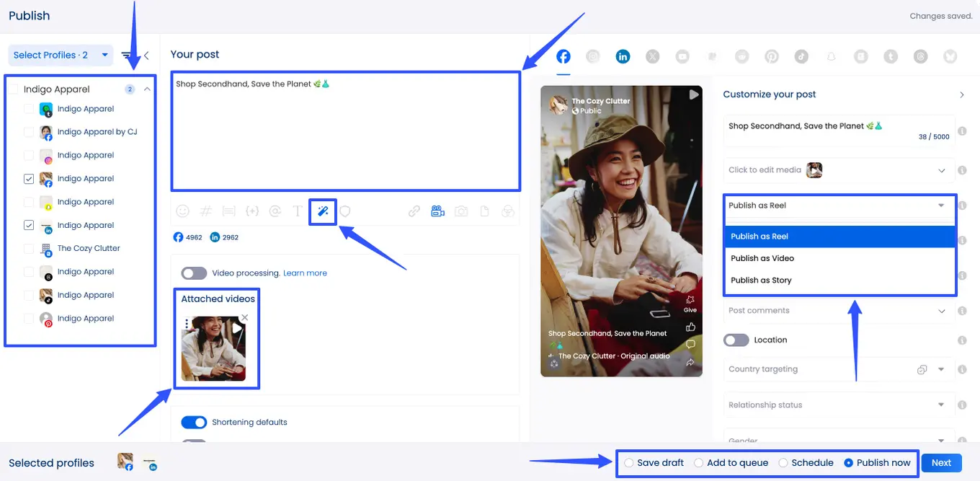Insert a link into the post
The width and height of the screenshot is (980, 481).
[x=414, y=211]
